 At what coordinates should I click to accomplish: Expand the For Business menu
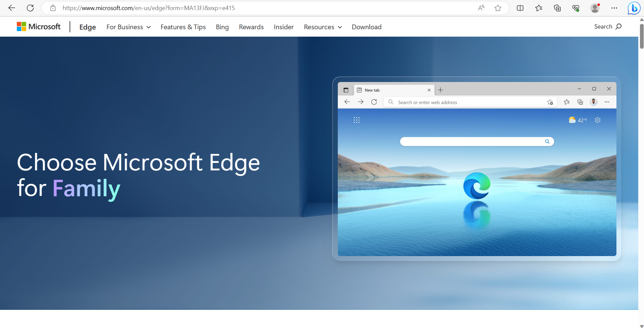[128, 27]
